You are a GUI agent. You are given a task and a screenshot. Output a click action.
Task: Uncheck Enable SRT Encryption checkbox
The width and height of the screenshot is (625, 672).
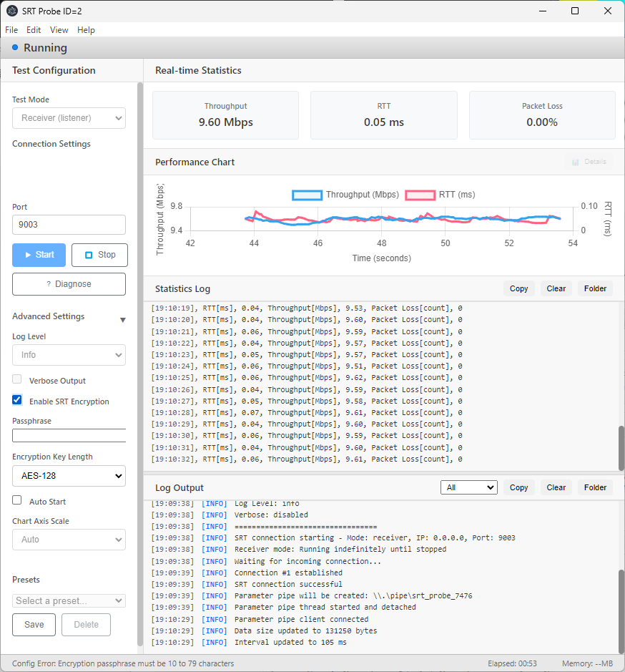tap(17, 400)
